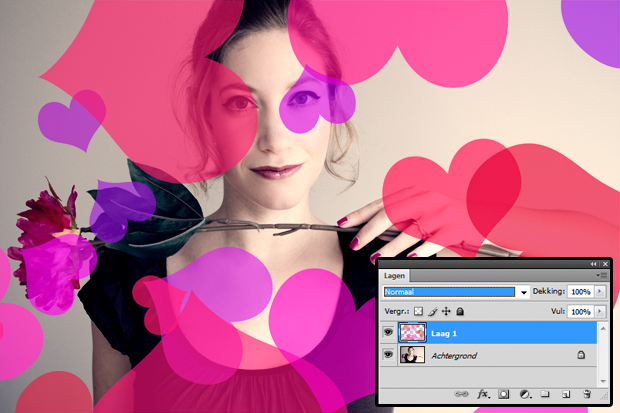Close the Lagen panel
Image resolution: width=620 pixels, height=413 pixels.
pos(605,264)
